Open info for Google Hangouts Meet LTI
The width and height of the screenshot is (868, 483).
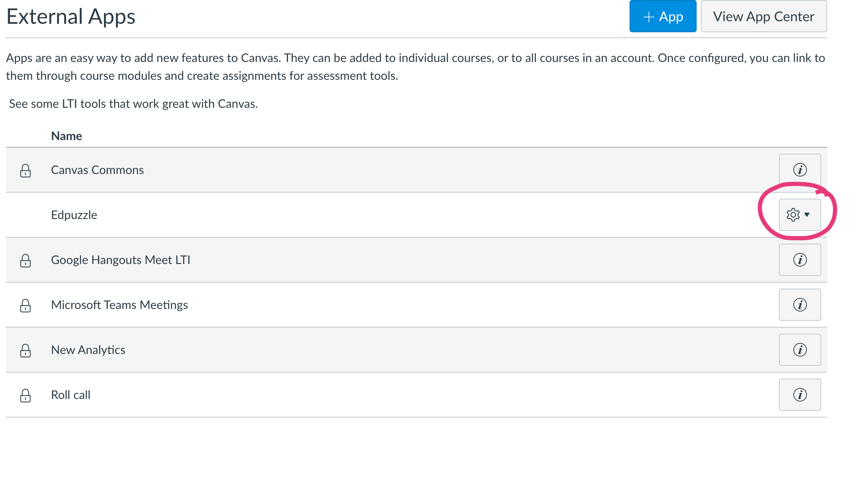tap(800, 260)
